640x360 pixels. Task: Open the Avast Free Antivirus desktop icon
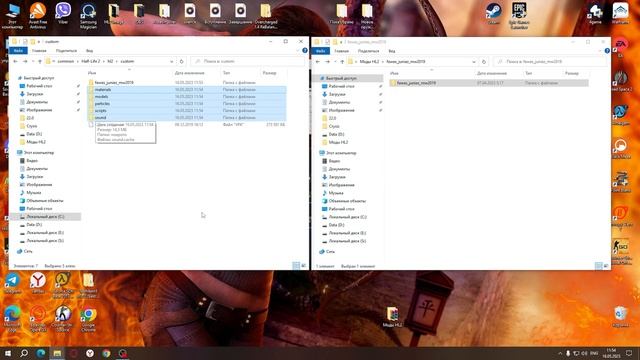click(x=38, y=16)
